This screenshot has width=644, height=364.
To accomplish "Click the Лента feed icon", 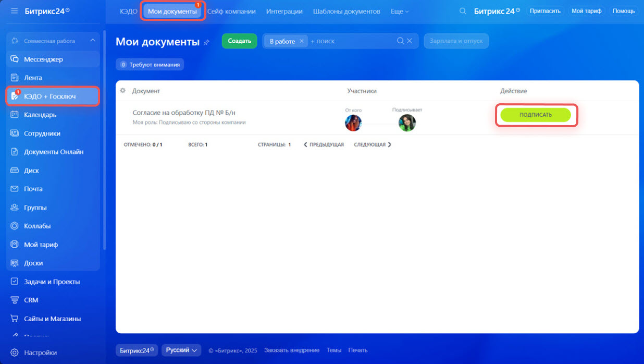I will pos(15,78).
